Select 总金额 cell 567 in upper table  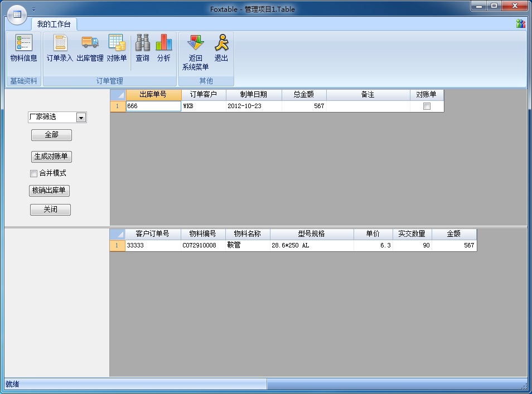(304, 106)
